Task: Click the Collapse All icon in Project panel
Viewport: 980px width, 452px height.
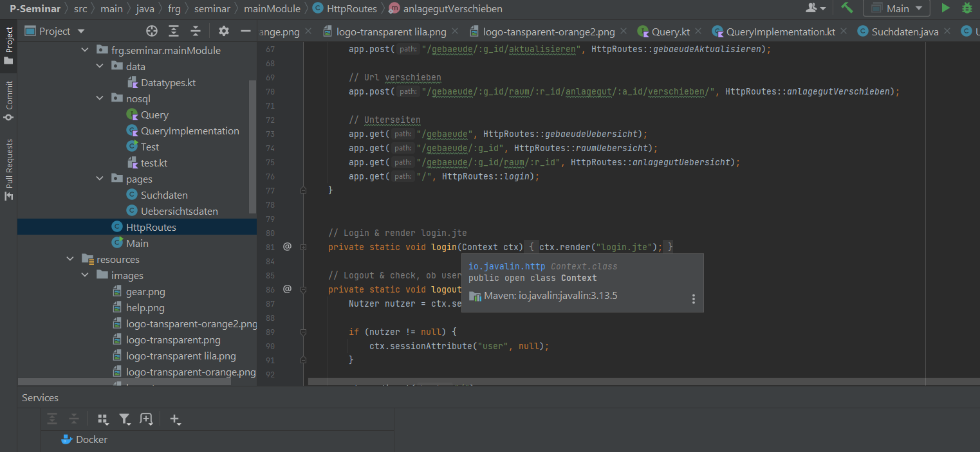Action: click(196, 31)
